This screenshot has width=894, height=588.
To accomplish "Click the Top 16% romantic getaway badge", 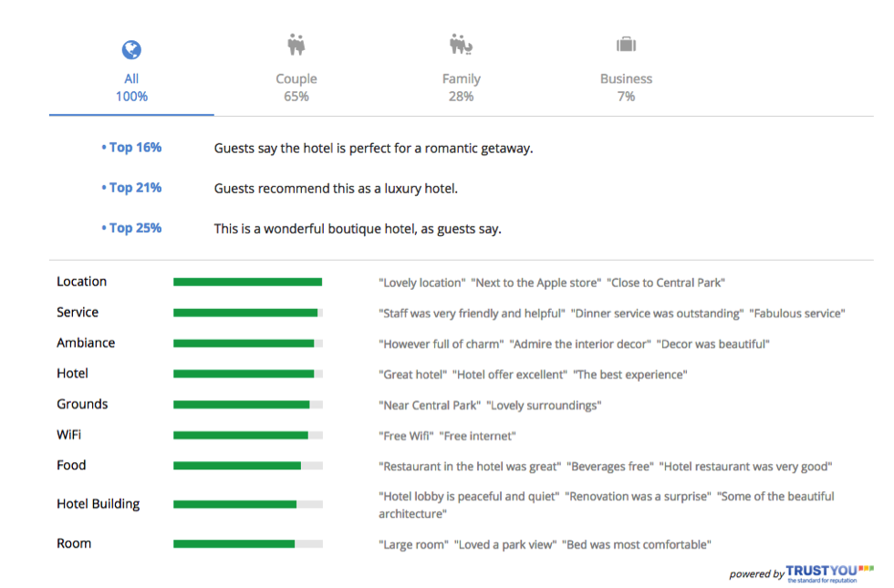I will click(x=132, y=148).
